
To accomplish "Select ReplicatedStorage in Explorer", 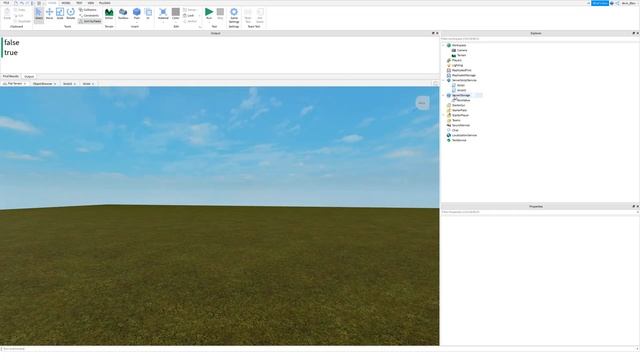I will click(464, 75).
